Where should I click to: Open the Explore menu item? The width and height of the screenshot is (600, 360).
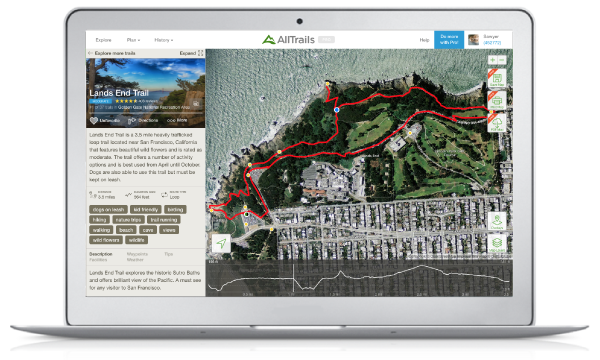click(x=103, y=40)
